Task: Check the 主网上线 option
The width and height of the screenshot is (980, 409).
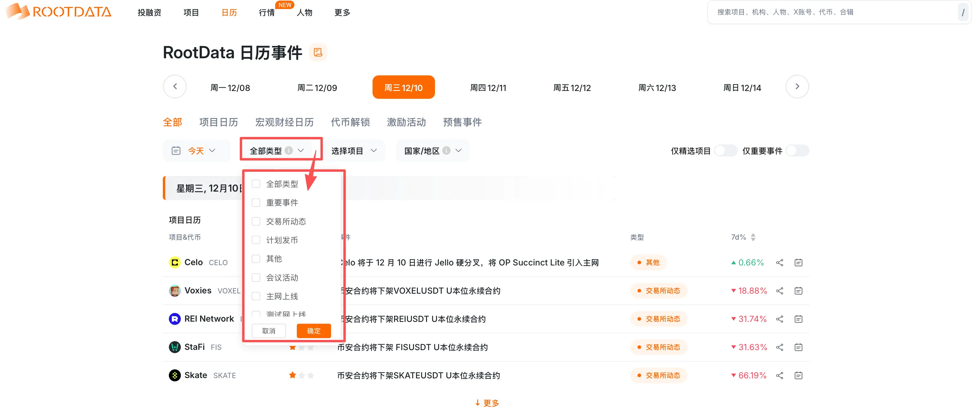Action: pyautogui.click(x=256, y=296)
